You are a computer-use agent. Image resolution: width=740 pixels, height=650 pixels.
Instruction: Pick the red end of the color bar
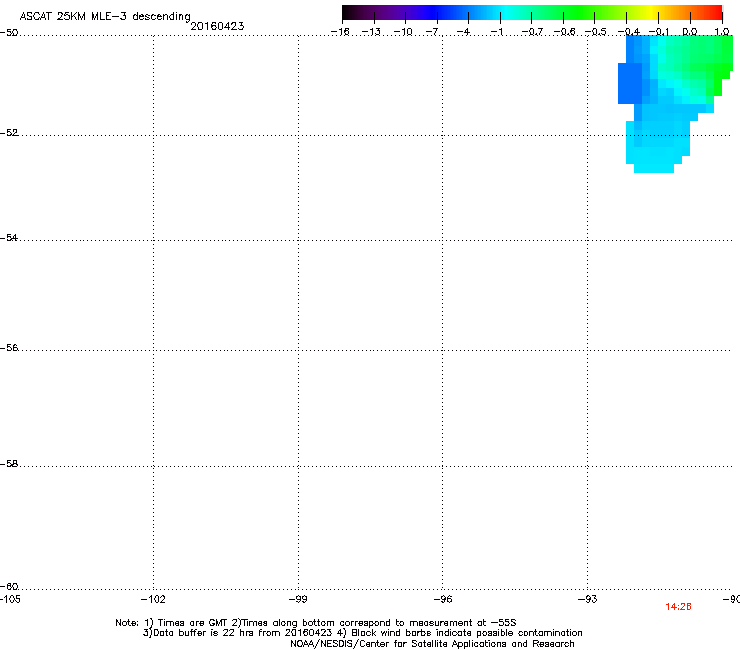[713, 12]
